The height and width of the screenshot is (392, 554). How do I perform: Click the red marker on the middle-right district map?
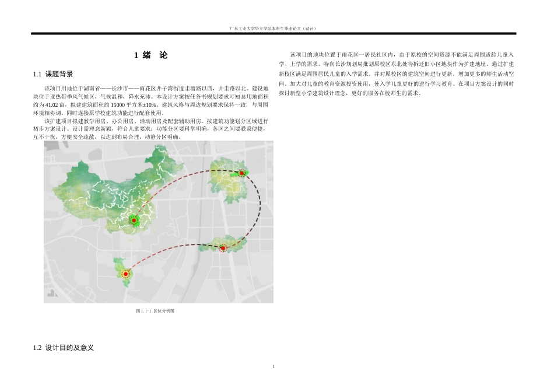pyautogui.click(x=222, y=249)
